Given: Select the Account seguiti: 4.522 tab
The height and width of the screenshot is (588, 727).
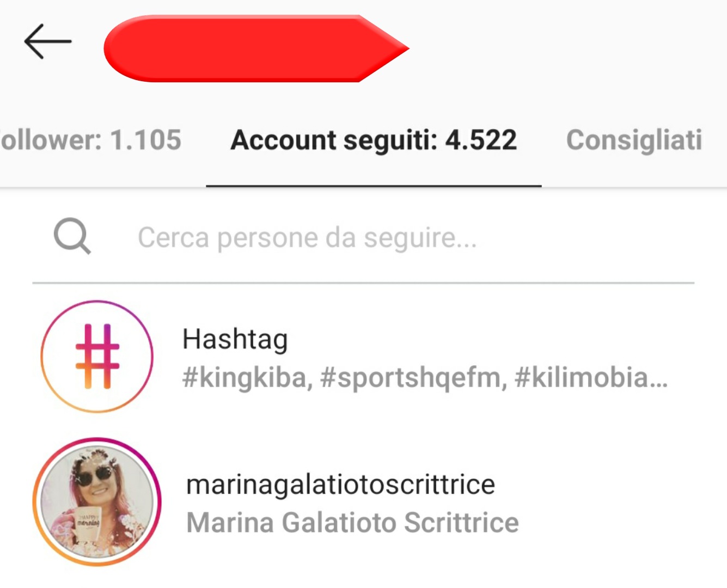Looking at the screenshot, I should [374, 140].
